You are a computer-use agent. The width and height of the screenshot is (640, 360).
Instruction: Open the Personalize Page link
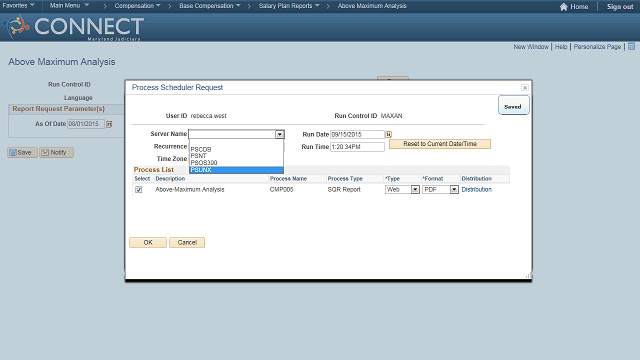point(597,47)
